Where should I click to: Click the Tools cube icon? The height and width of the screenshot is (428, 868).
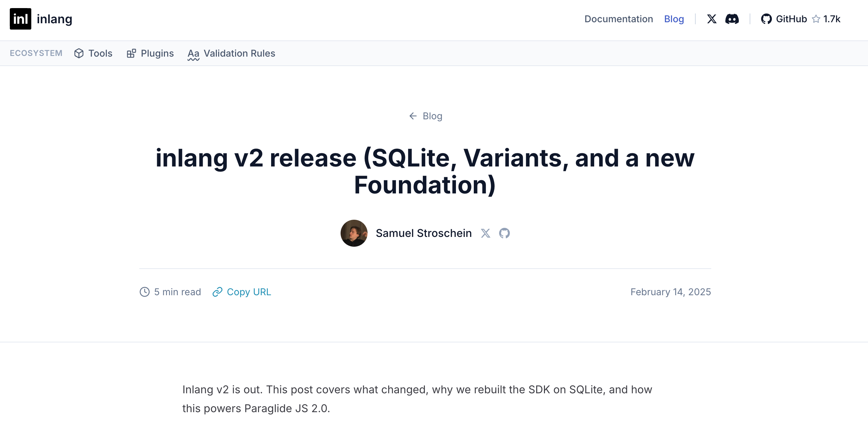(x=79, y=53)
